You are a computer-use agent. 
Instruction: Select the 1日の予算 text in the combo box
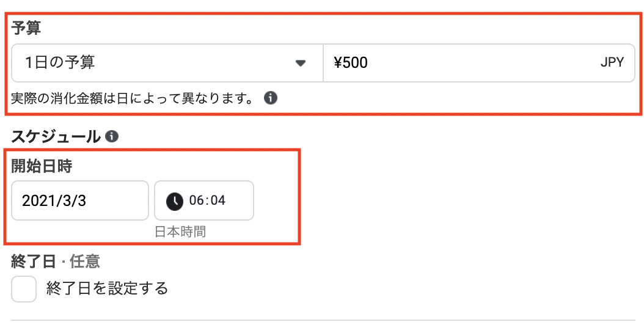(x=60, y=62)
